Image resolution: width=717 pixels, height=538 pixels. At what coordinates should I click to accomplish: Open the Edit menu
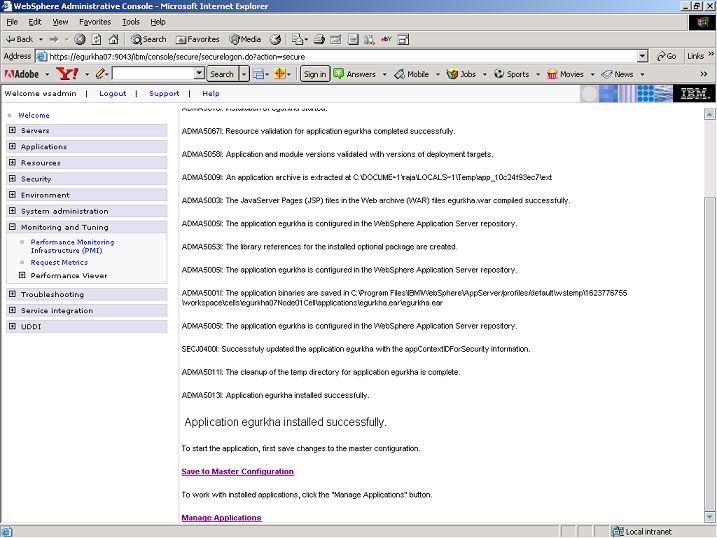[35, 22]
